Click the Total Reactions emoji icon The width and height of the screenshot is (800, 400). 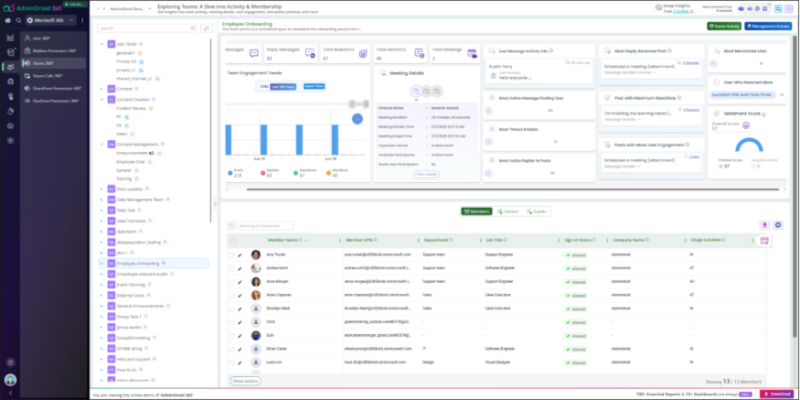(363, 53)
